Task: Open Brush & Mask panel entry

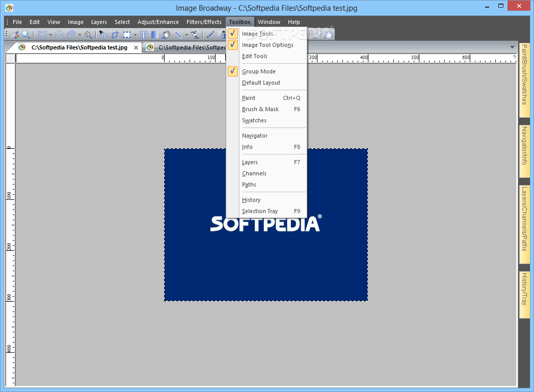Action: coord(266,109)
